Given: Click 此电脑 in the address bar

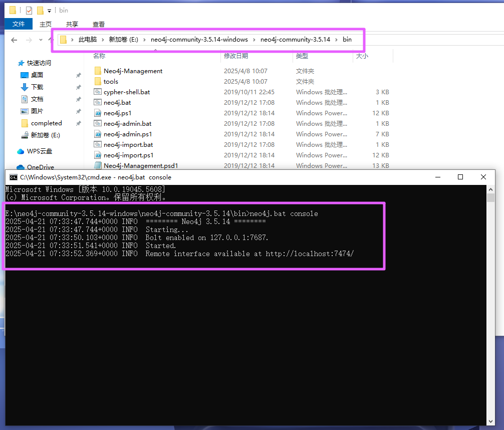Looking at the screenshot, I should [x=88, y=40].
